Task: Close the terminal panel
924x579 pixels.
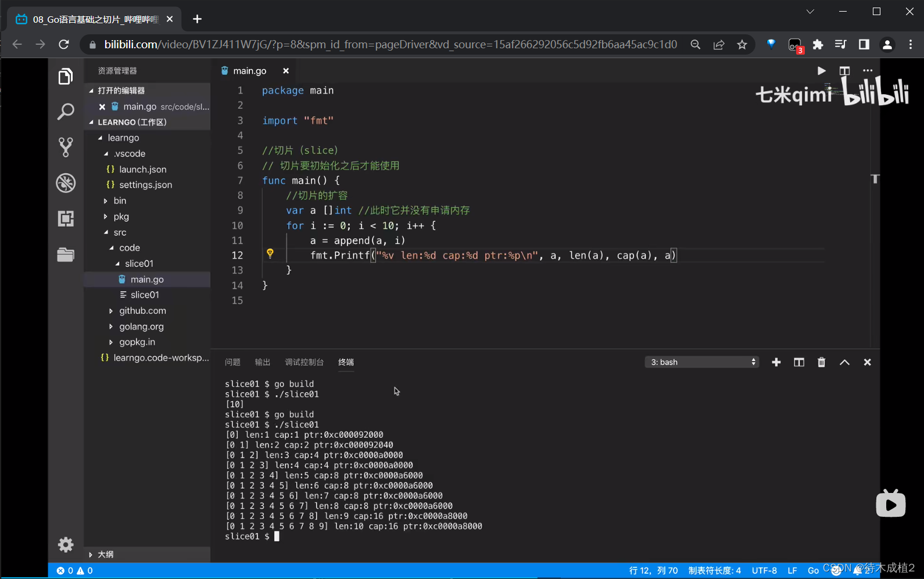Action: [867, 362]
